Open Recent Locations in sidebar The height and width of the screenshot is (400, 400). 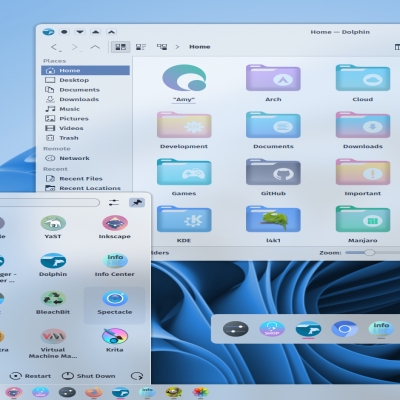pos(85,188)
